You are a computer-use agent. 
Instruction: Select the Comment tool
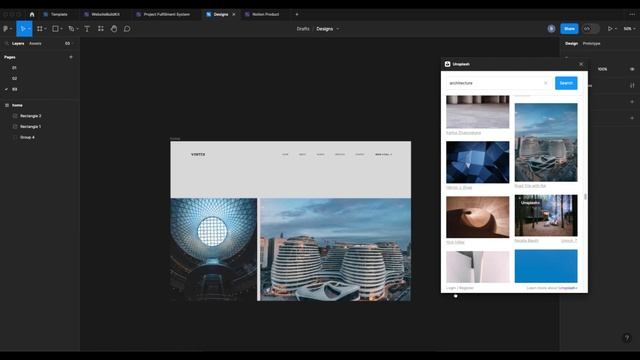point(127,29)
